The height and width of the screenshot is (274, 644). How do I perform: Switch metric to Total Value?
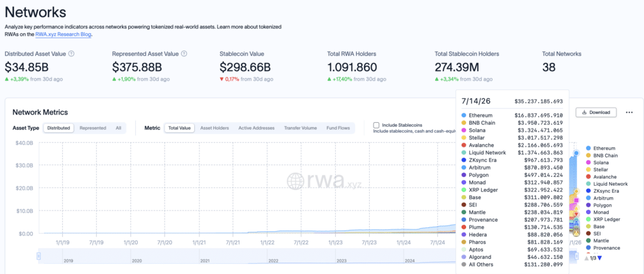coord(179,128)
